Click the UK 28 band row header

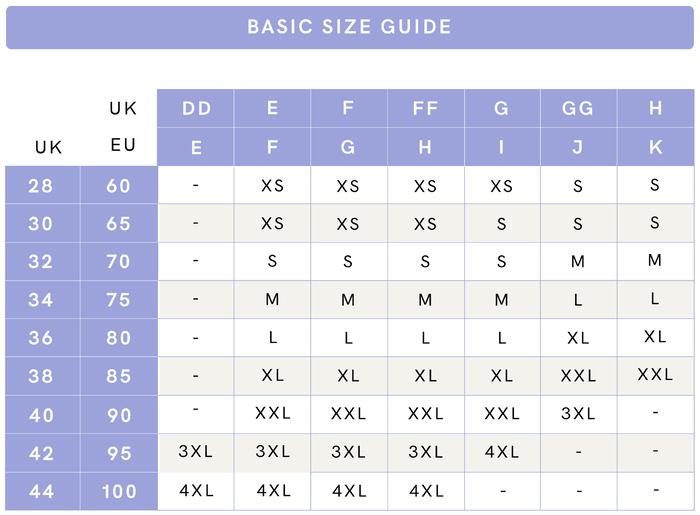[x=42, y=186]
